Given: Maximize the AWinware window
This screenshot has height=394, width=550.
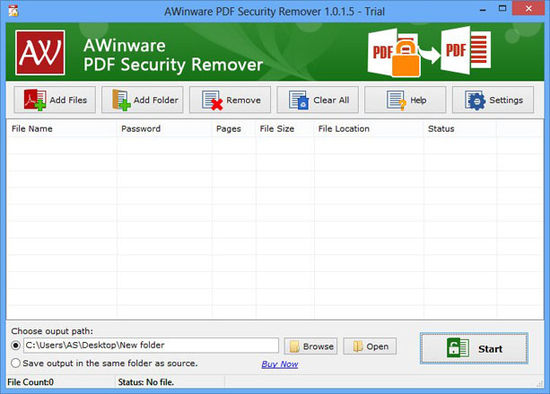Looking at the screenshot, I should [502, 9].
